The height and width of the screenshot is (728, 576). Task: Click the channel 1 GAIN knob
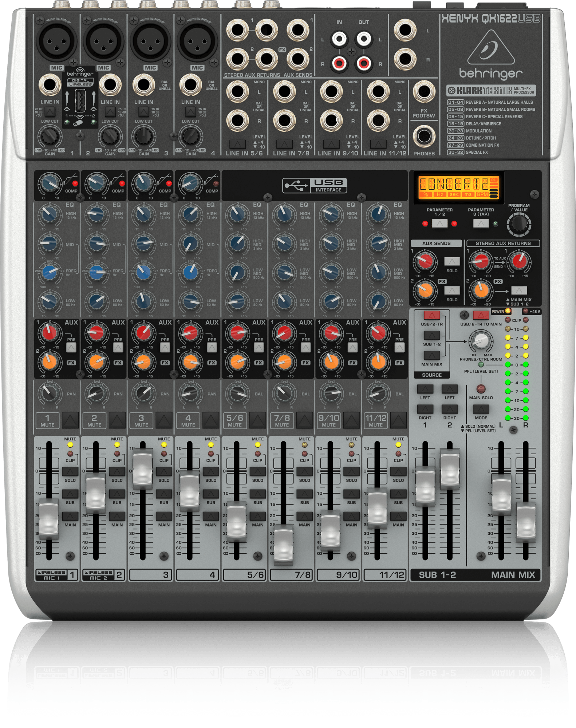click(50, 136)
